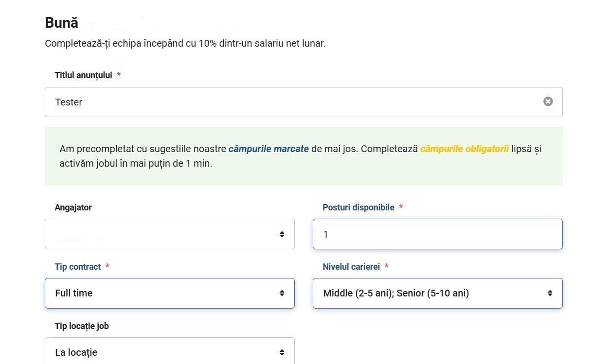Click the La locație select arrows icon
Image resolution: width=610 pixels, height=364 pixels.
tap(282, 352)
